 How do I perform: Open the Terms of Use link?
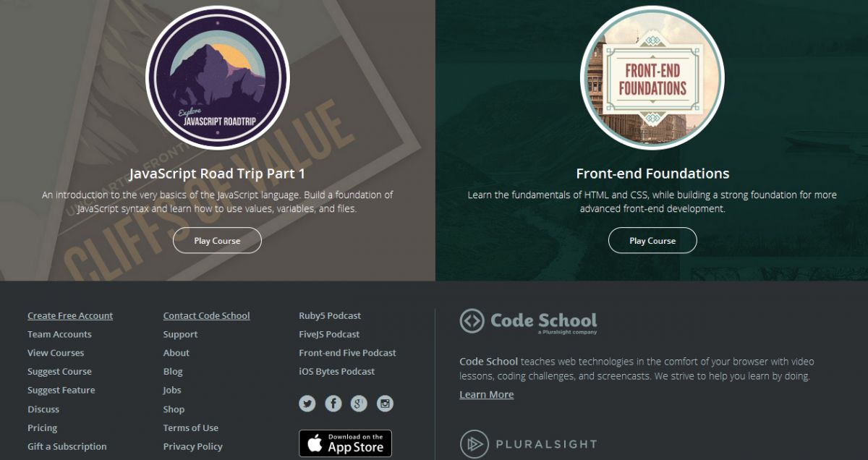pos(191,427)
